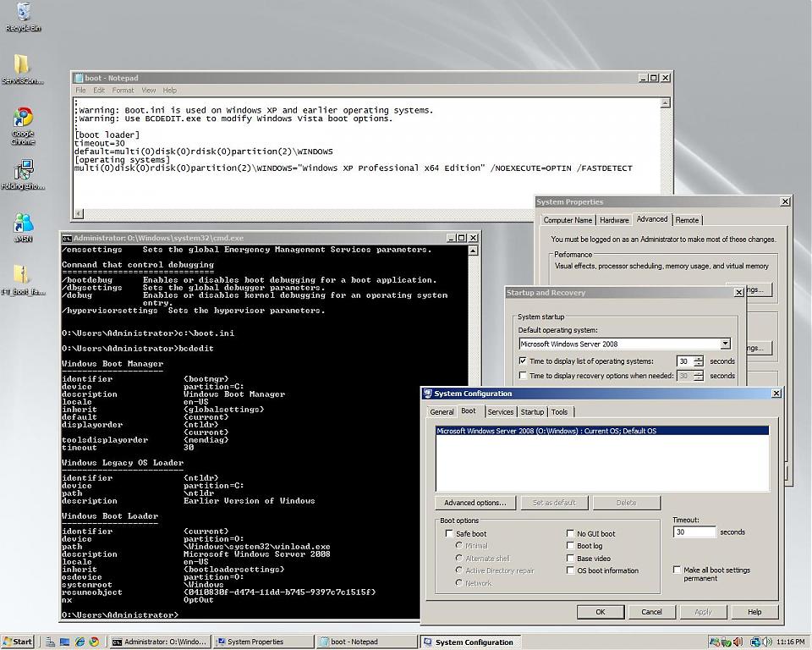Expand Default operating system dropdown
Screen dimensions: 812x650
[x=725, y=344]
